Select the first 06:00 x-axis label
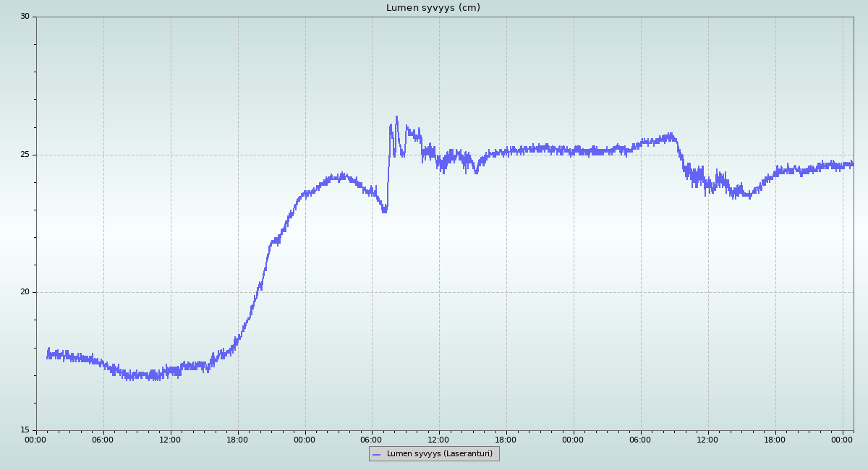 click(103, 440)
